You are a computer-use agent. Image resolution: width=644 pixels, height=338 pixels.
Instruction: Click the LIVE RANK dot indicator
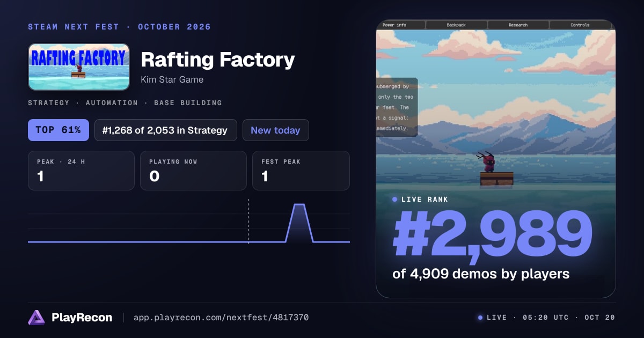pos(395,199)
